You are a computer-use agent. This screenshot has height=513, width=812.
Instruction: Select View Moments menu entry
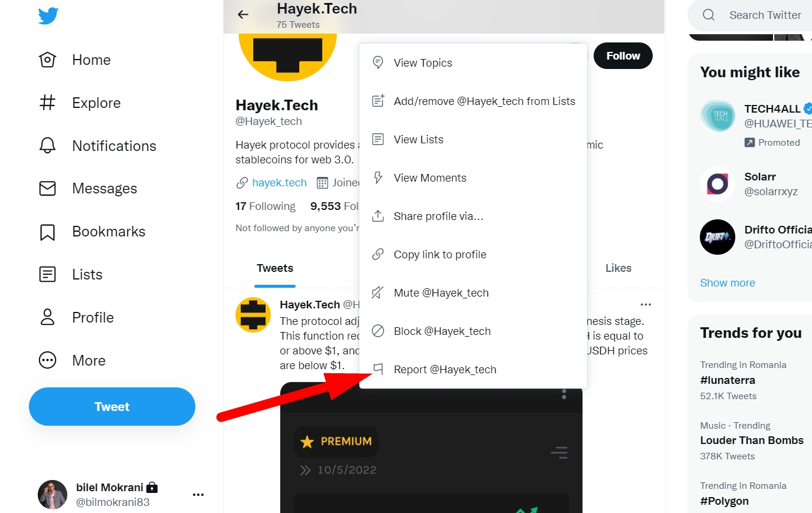pos(473,178)
